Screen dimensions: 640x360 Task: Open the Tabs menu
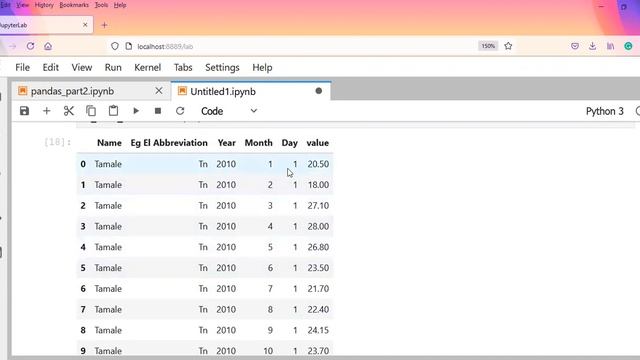click(x=183, y=67)
